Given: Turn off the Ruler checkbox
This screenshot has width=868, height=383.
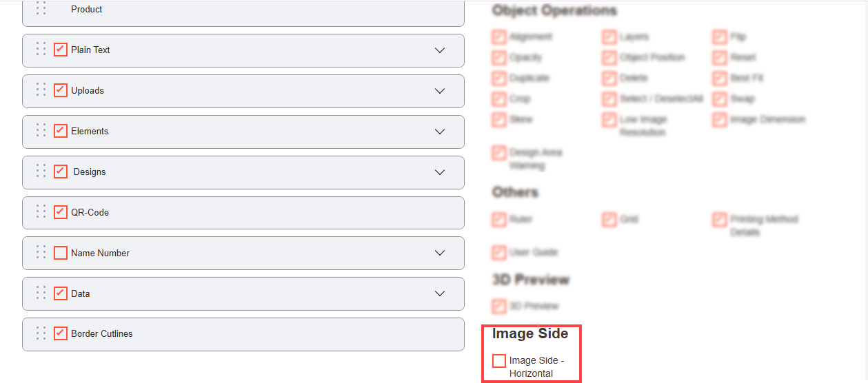Looking at the screenshot, I should [x=499, y=220].
